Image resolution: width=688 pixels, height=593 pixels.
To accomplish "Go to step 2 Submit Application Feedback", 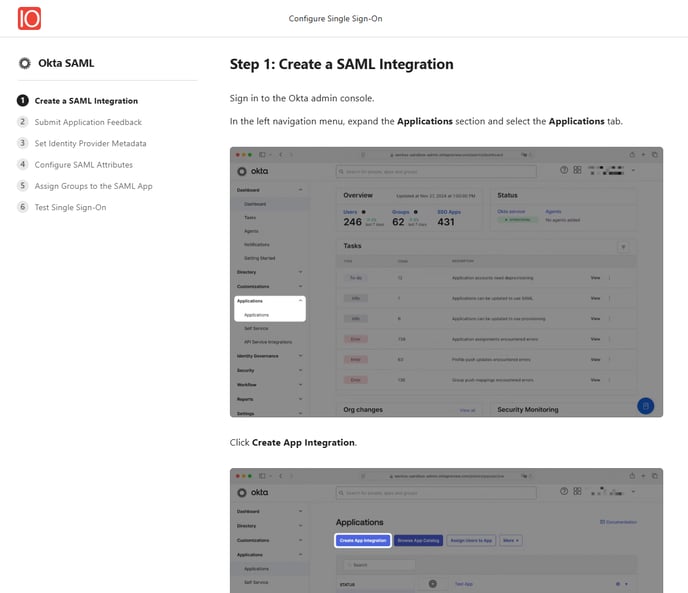I will [x=79, y=122].
